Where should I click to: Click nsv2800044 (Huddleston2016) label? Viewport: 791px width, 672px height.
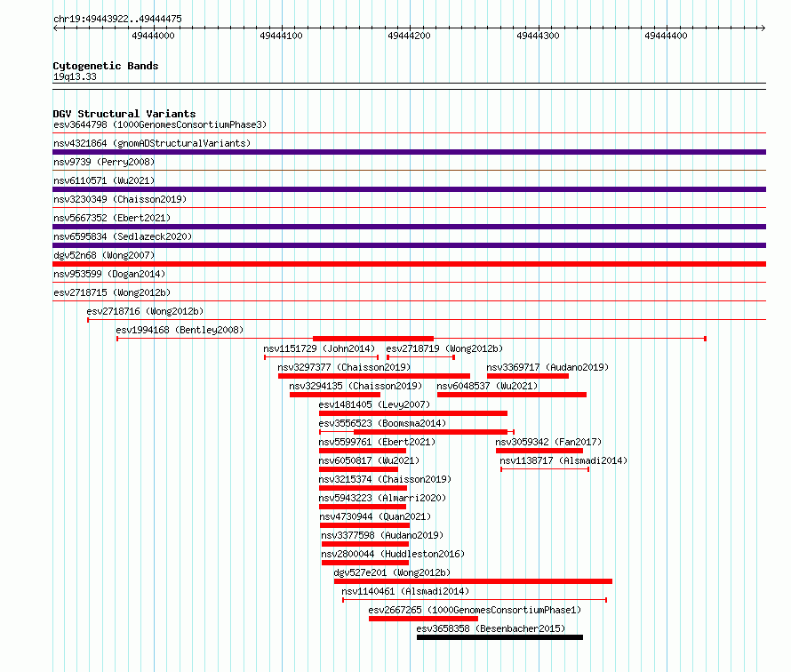coord(393,554)
